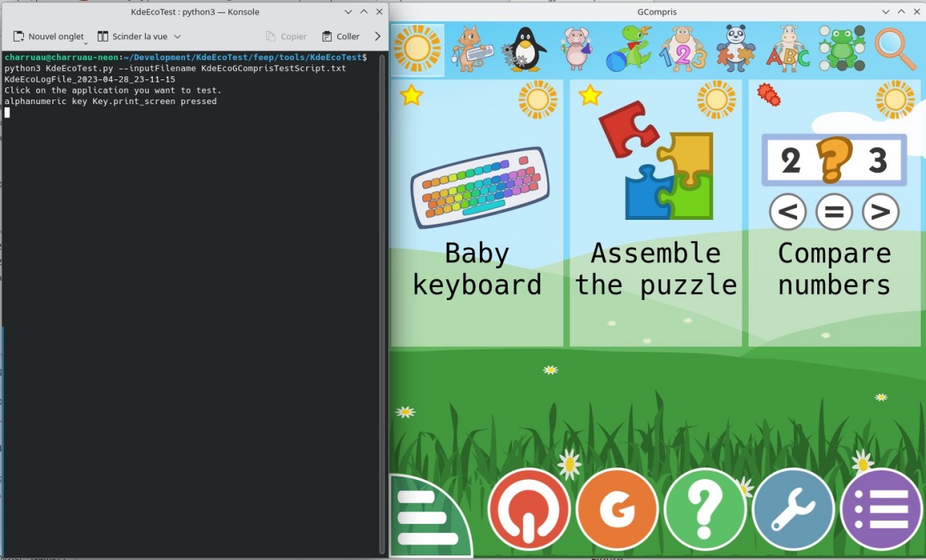Screen dimensions: 926x560
Task: Click the red quit power button
Action: pos(529,509)
